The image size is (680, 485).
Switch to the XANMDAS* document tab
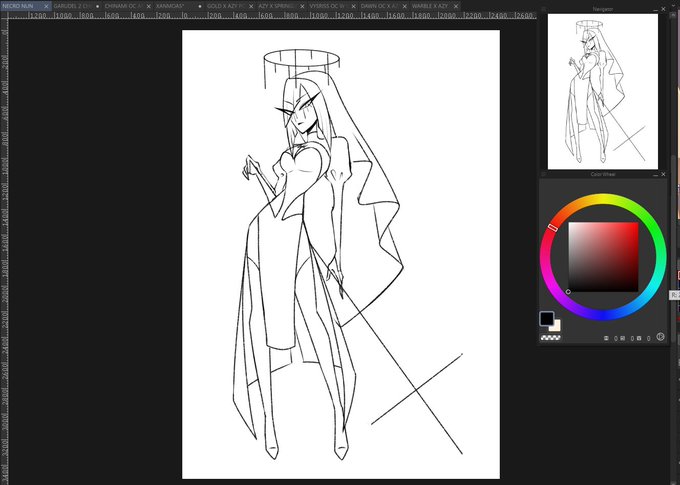pos(170,6)
